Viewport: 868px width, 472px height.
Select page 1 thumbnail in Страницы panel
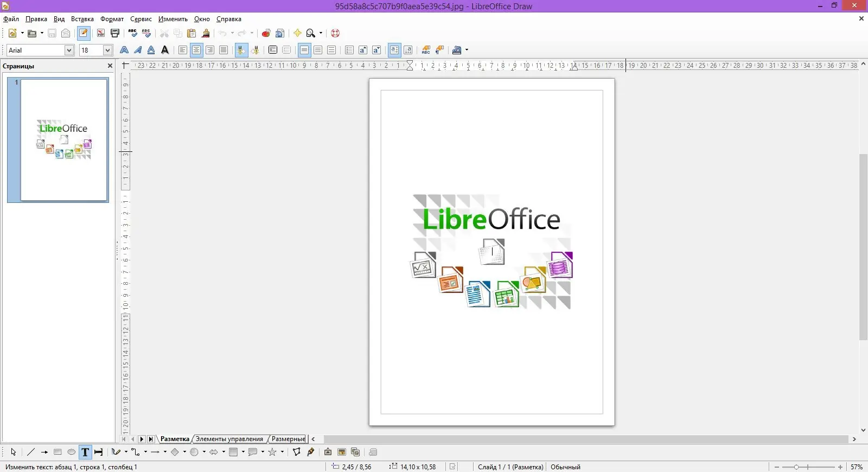click(x=64, y=140)
